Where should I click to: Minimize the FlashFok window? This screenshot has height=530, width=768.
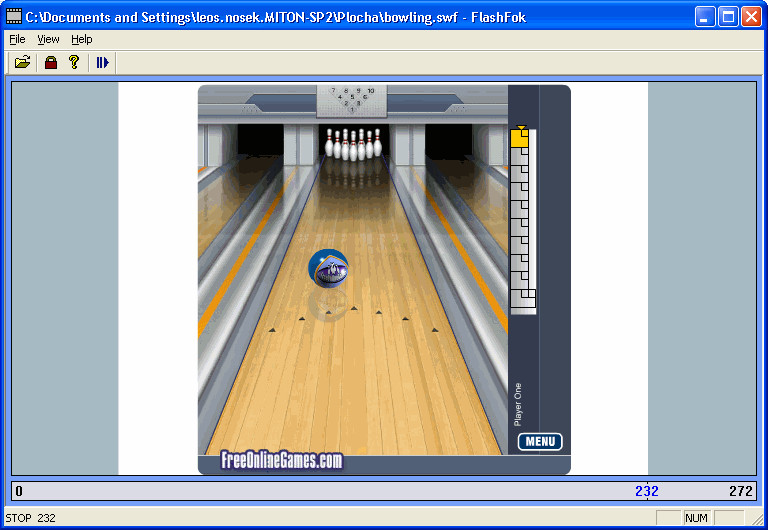coord(704,17)
